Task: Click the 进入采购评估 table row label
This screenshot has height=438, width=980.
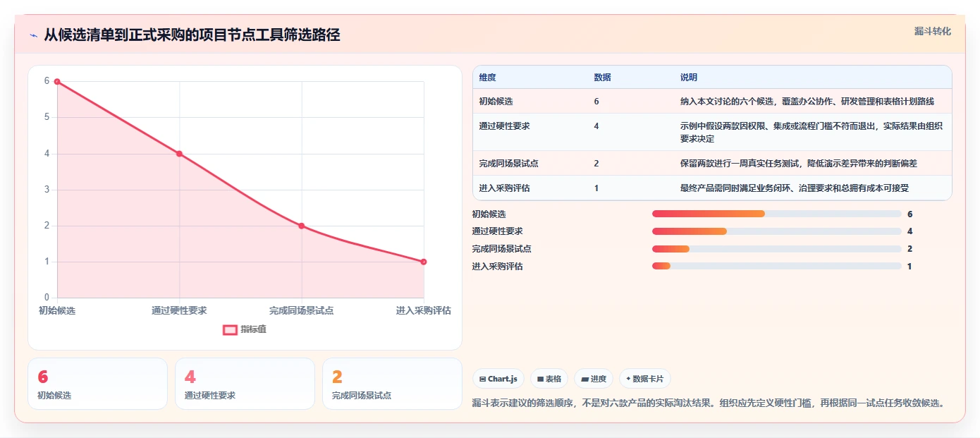Action: 505,188
